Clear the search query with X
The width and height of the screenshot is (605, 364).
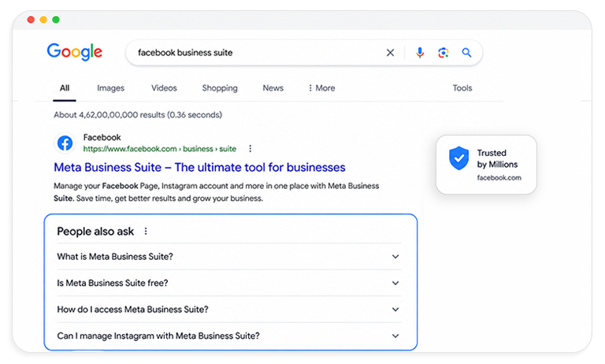click(x=390, y=53)
